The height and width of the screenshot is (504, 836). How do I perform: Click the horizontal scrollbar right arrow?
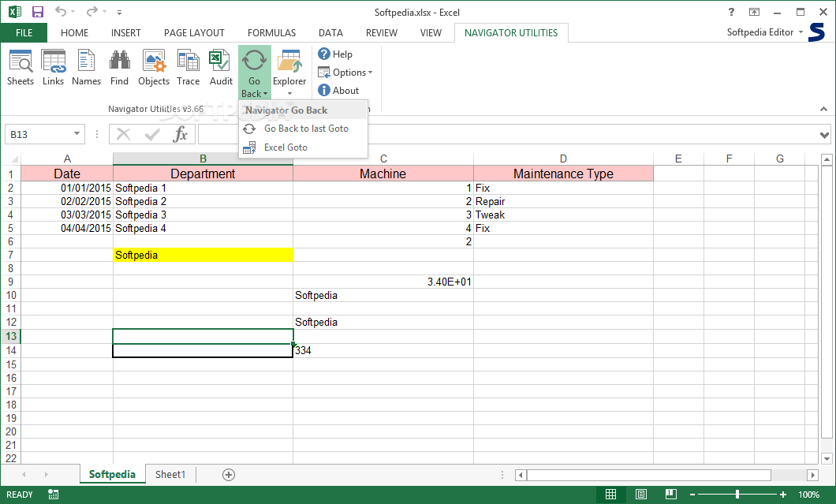(812, 475)
